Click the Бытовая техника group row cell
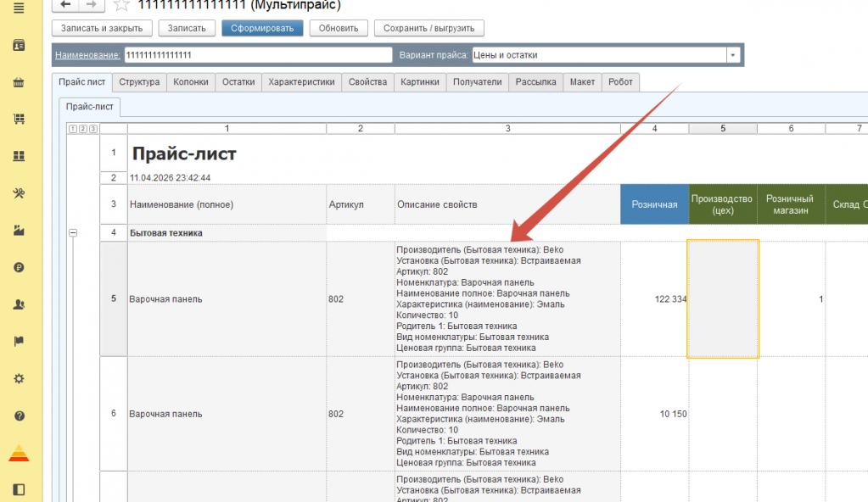The width and height of the screenshot is (868, 502). tap(227, 233)
